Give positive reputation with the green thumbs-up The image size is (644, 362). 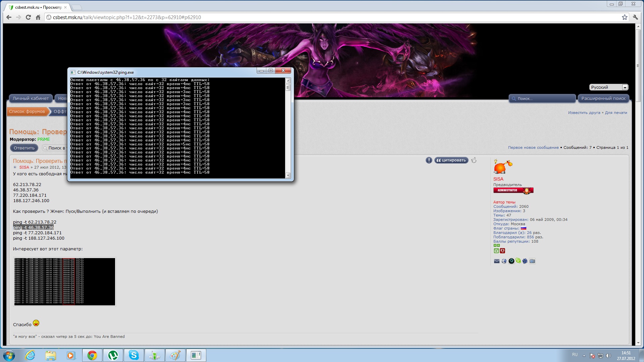point(496,251)
